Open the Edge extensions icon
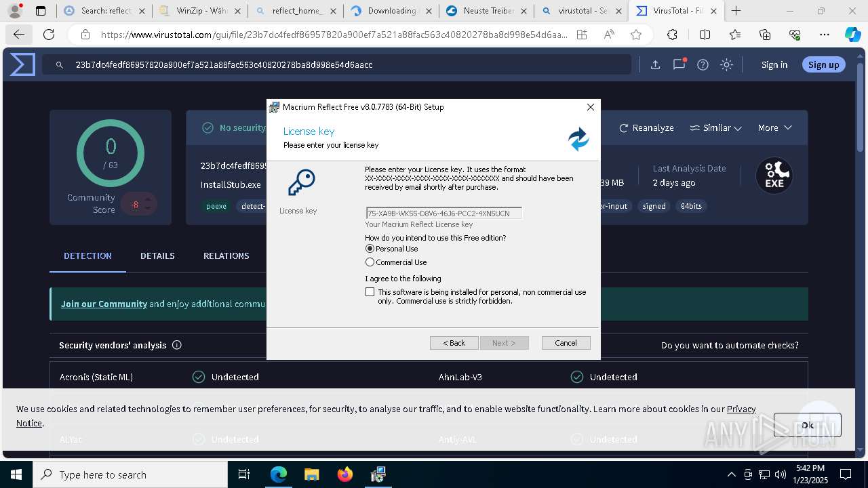Screen dimensions: 868x488 pyautogui.click(x=672, y=35)
